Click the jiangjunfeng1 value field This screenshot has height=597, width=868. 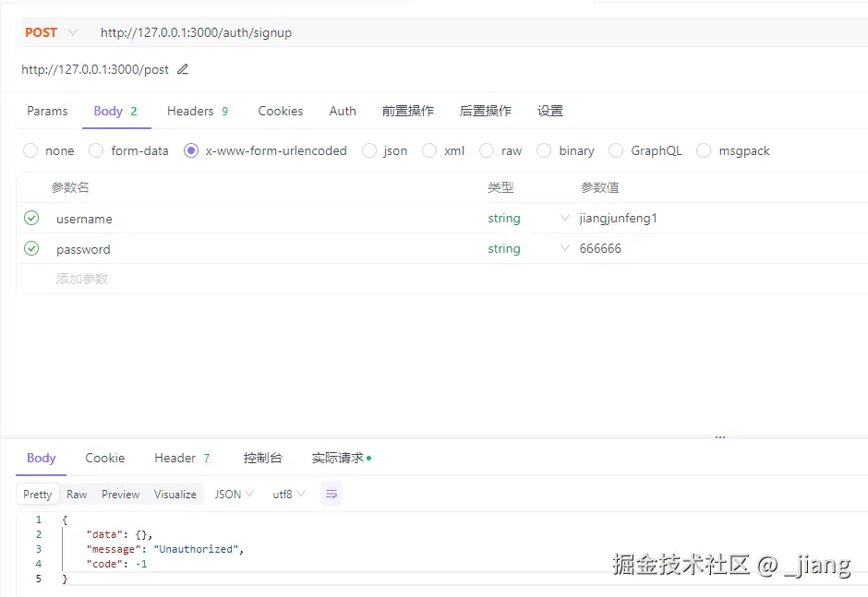(619, 218)
